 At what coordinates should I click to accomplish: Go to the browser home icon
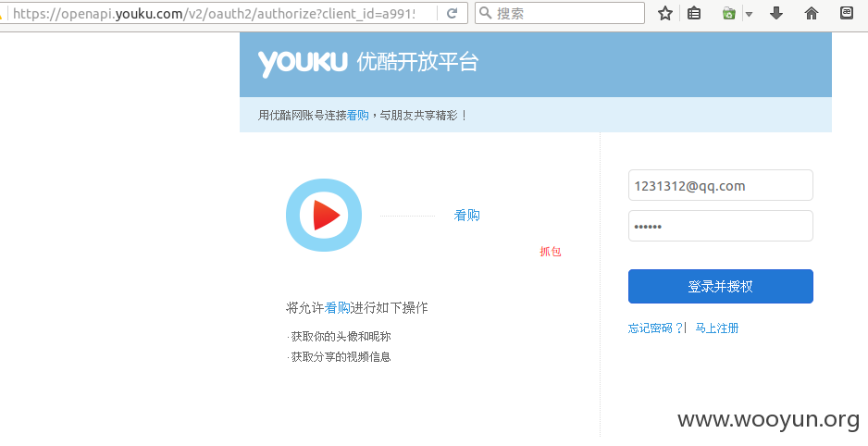(x=811, y=13)
